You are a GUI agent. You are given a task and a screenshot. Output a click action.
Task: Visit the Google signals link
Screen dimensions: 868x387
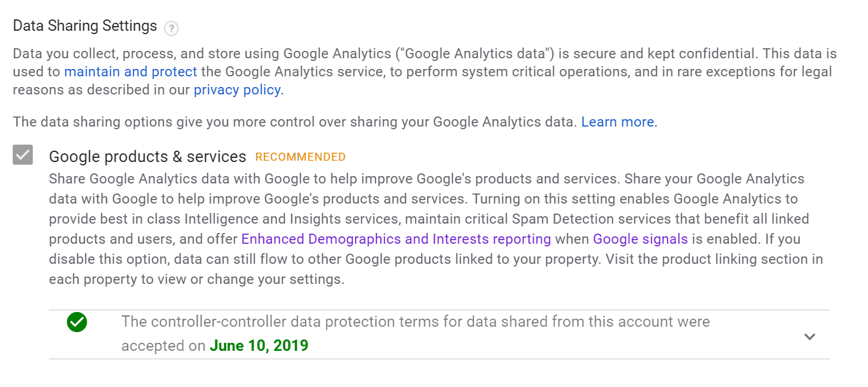pos(640,239)
